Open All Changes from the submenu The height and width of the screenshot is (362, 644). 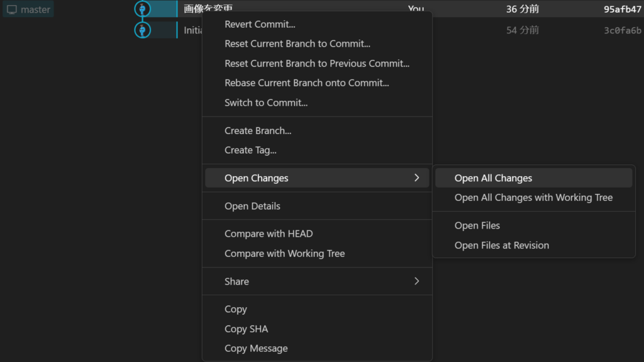pyautogui.click(x=493, y=178)
